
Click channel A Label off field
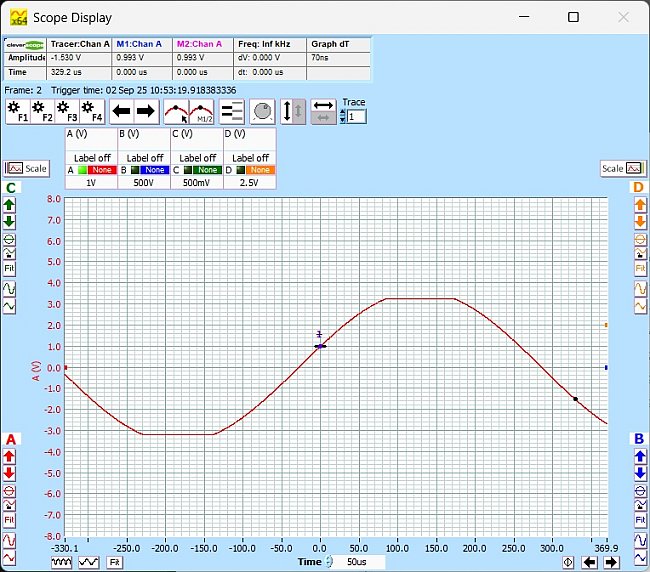(92, 158)
